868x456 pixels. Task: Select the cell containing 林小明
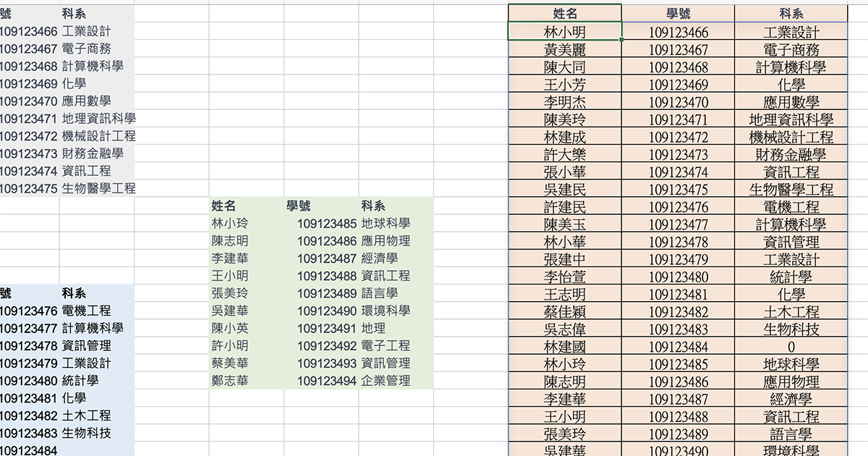pos(564,32)
